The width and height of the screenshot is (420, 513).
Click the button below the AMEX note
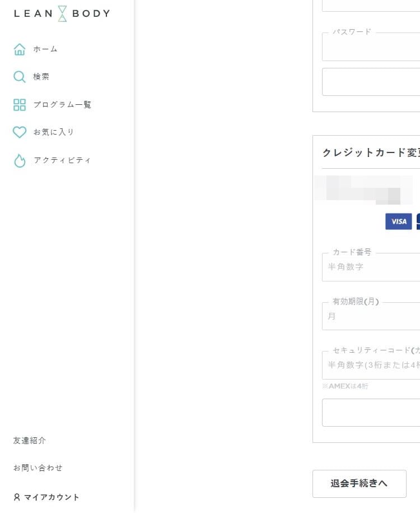pos(371,413)
